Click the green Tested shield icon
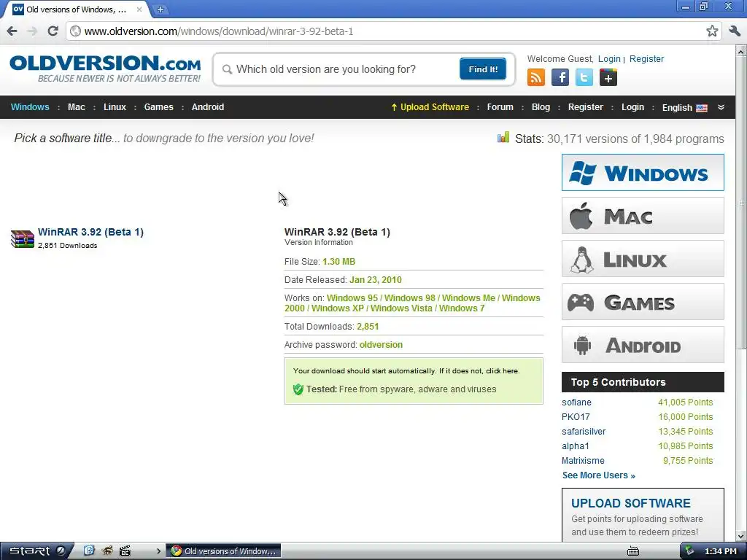The height and width of the screenshot is (560, 747). click(x=298, y=389)
